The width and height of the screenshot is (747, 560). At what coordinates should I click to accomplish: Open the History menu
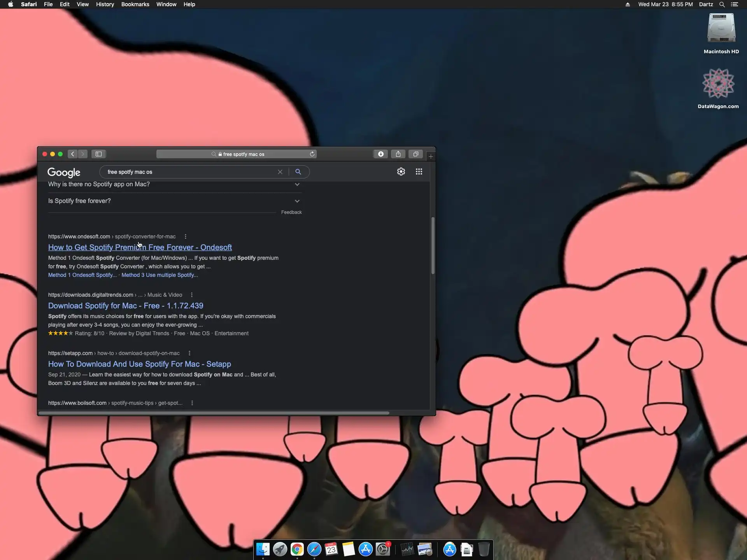105,4
